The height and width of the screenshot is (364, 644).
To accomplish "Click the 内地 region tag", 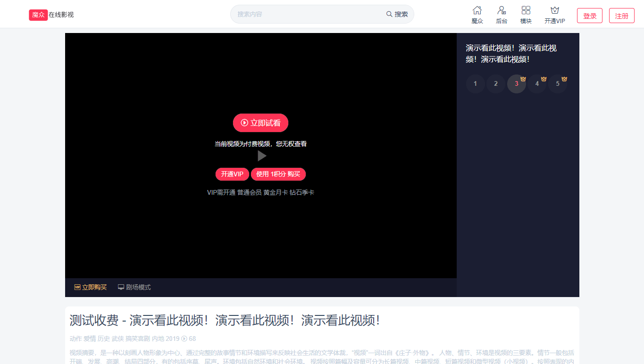I will click(x=158, y=339).
